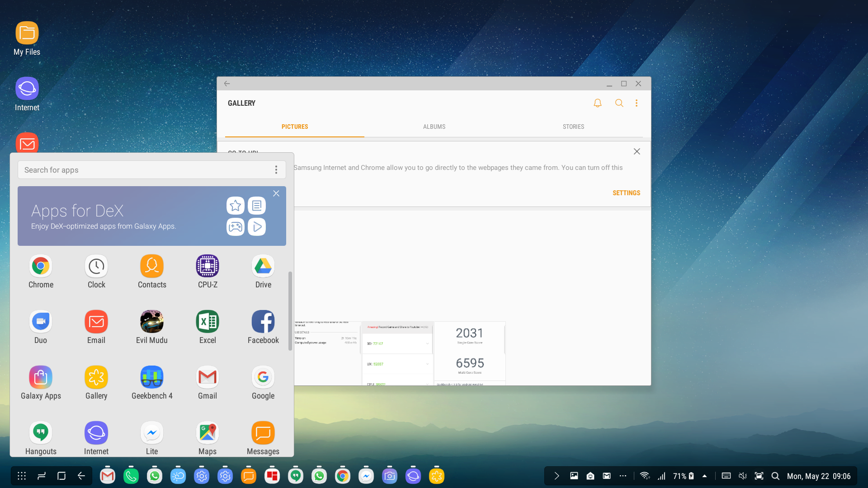The width and height of the screenshot is (868, 488).
Task: Open Messenger Lite in the app drawer
Action: click(152, 438)
